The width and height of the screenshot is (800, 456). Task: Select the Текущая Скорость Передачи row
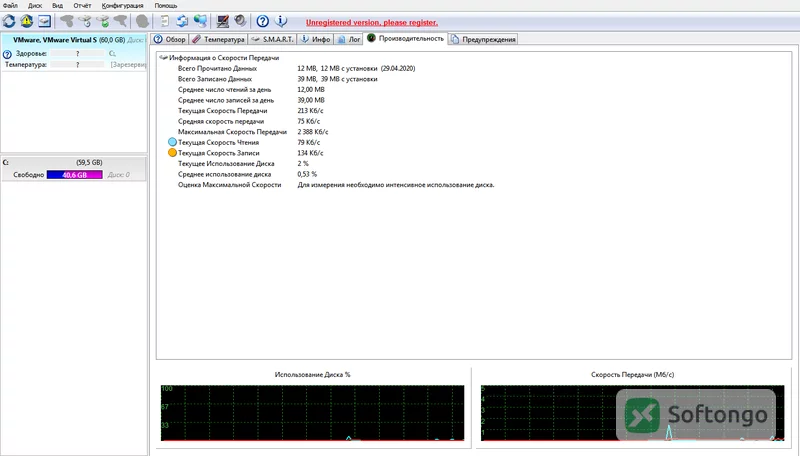coord(251,111)
